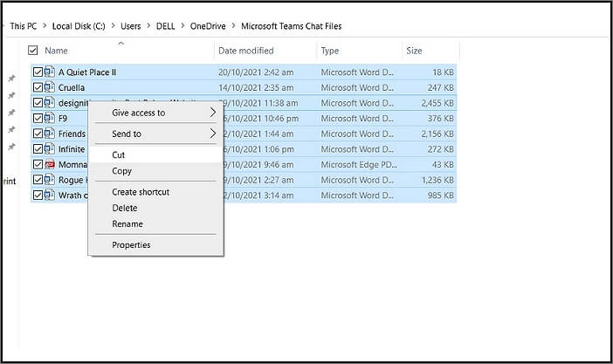Open Properties from the context menu
This screenshot has height=364, width=613.
click(131, 245)
